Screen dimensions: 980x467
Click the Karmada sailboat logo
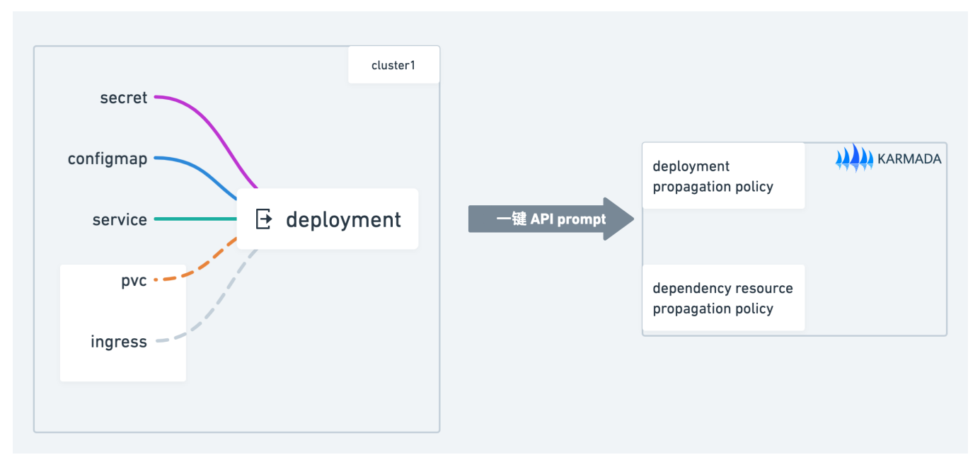(x=854, y=158)
